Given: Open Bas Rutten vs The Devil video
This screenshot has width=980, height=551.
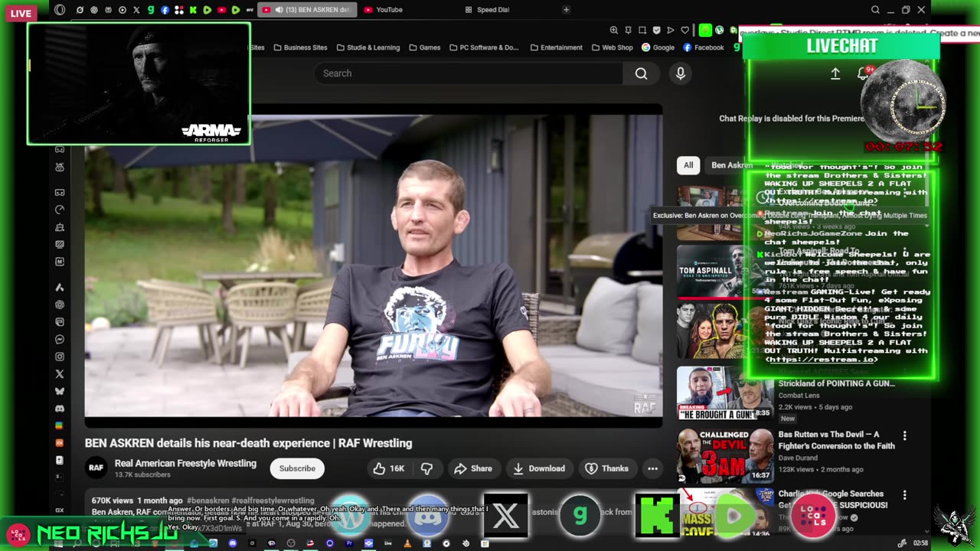Looking at the screenshot, I should [725, 455].
